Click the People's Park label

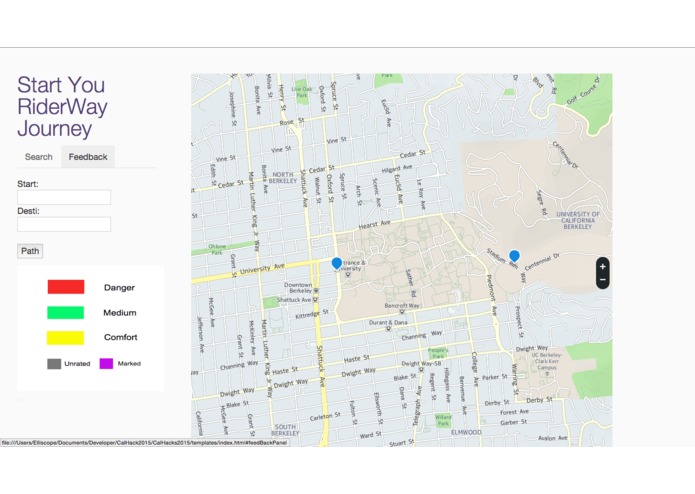pos(438,353)
